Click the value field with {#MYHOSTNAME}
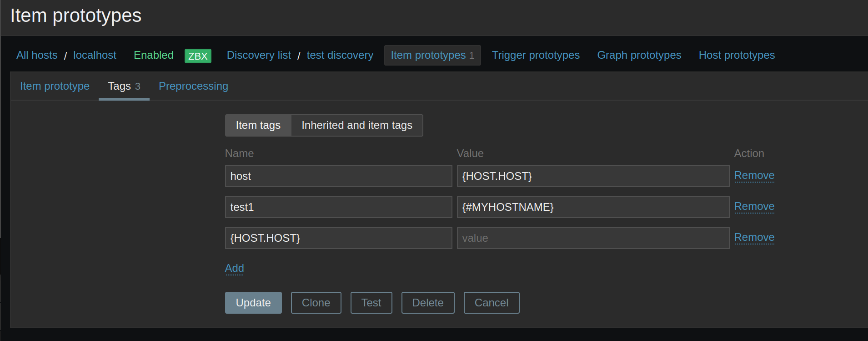 click(593, 207)
